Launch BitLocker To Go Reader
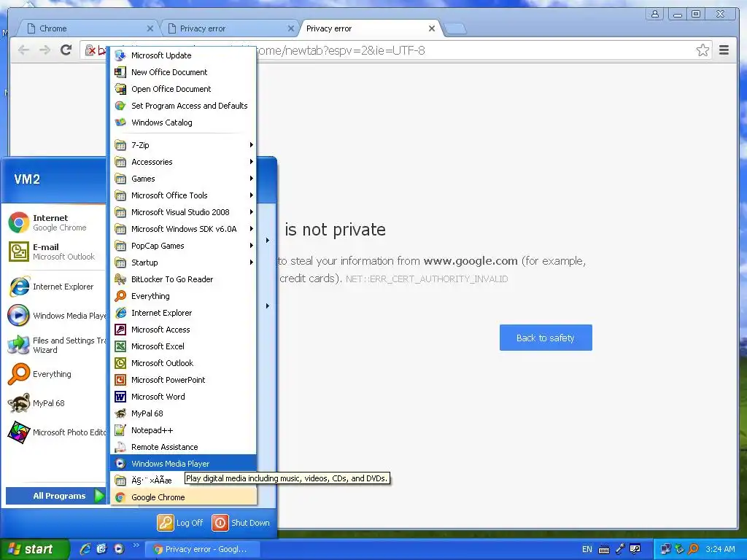The image size is (747, 560). point(183,279)
